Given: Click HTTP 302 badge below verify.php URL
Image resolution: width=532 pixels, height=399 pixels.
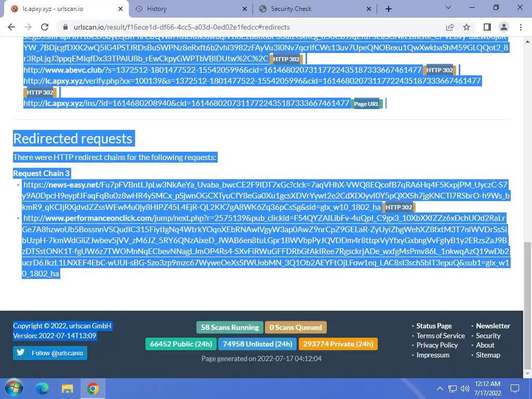Looking at the screenshot, I should tap(40, 92).
